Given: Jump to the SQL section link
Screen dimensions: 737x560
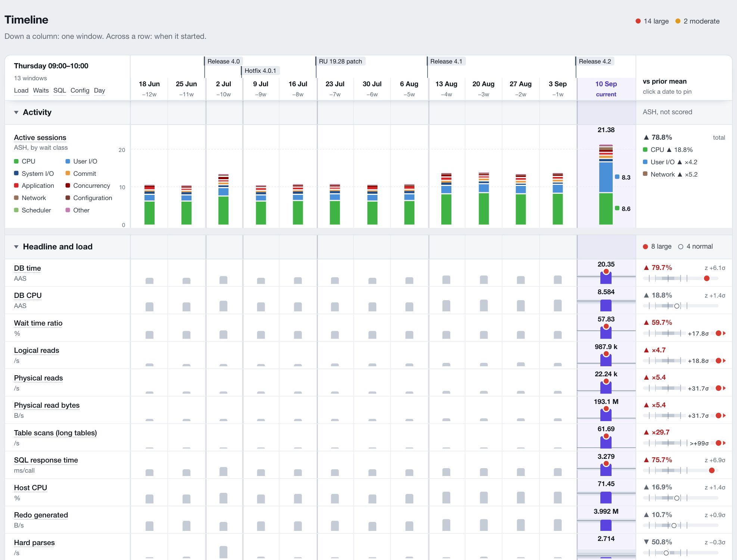Looking at the screenshot, I should tap(60, 90).
